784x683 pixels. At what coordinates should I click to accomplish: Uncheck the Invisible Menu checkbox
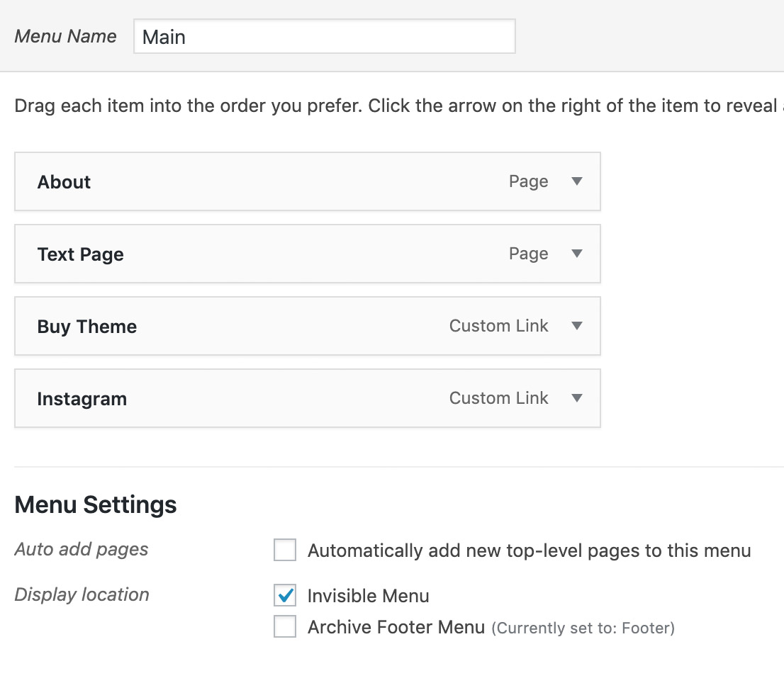(285, 596)
